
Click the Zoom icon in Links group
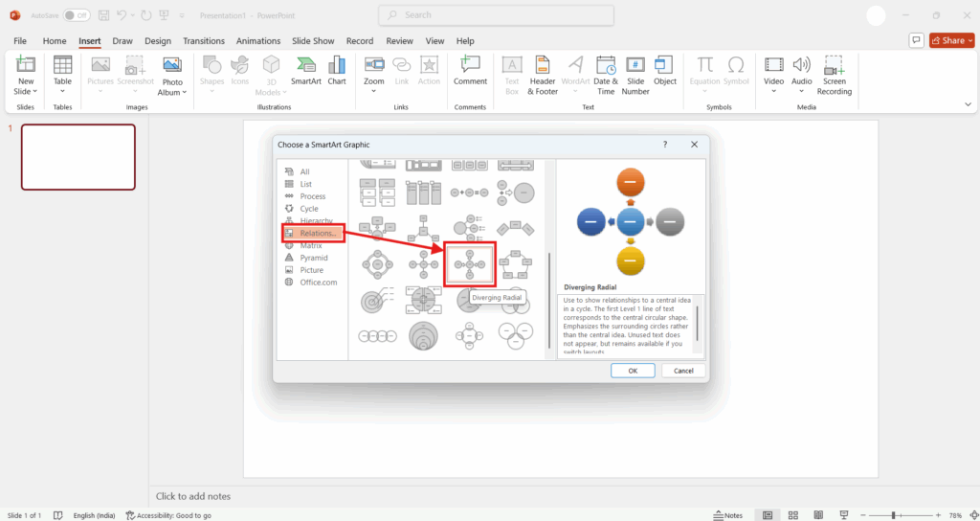(x=374, y=71)
